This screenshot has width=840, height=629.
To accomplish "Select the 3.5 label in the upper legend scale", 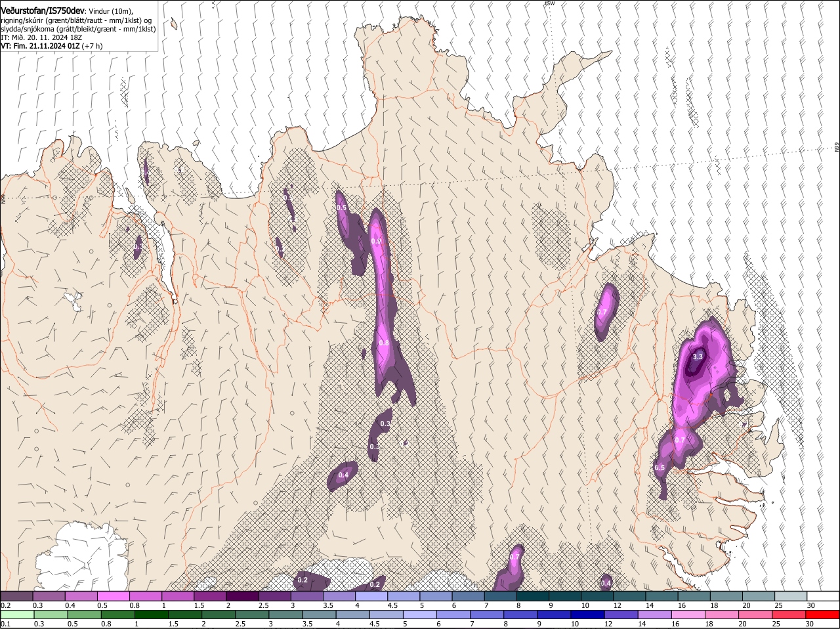I will 328,605.
